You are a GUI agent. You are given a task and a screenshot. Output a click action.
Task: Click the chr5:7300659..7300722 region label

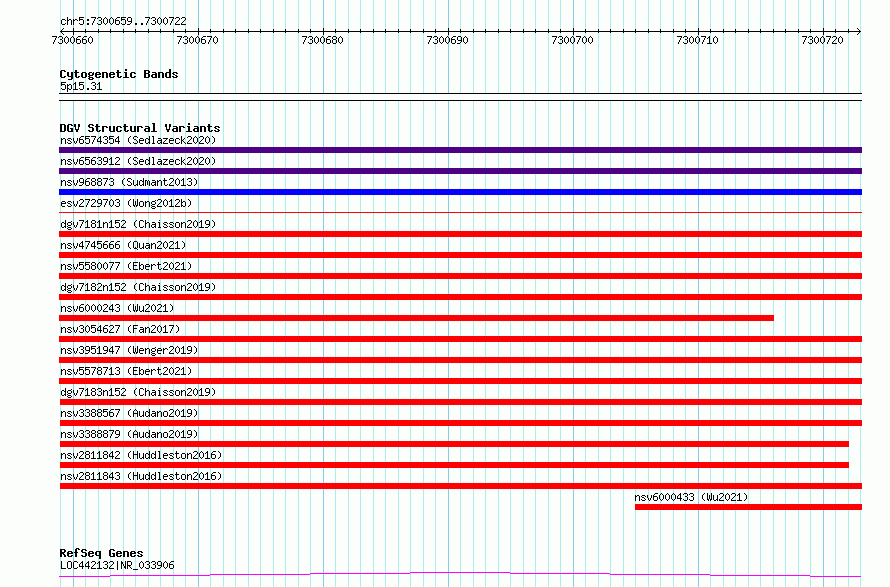123,21
